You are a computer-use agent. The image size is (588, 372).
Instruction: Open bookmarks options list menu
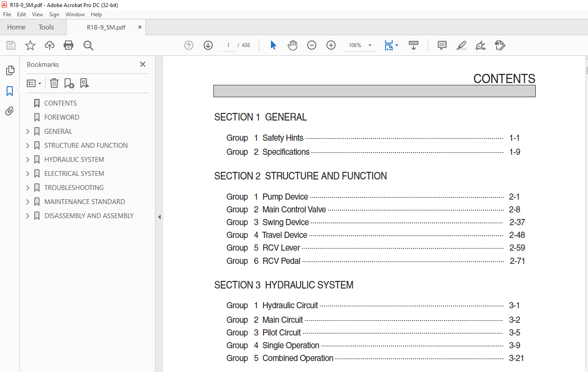[x=34, y=83]
